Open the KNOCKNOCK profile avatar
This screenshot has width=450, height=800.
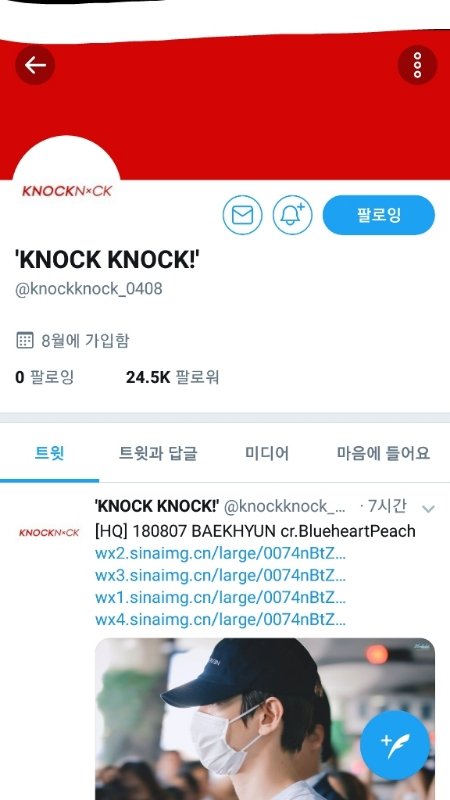[x=66, y=191]
